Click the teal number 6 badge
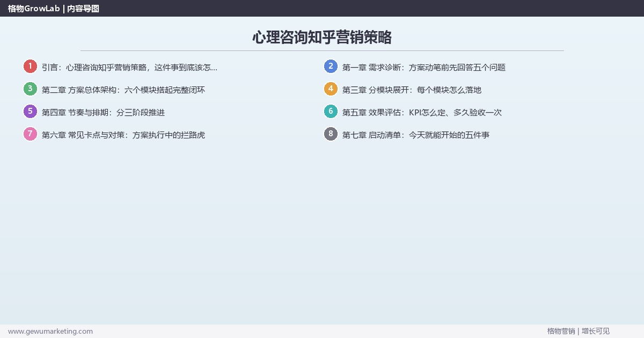Screen dimensions: 644x338 (x=331, y=112)
